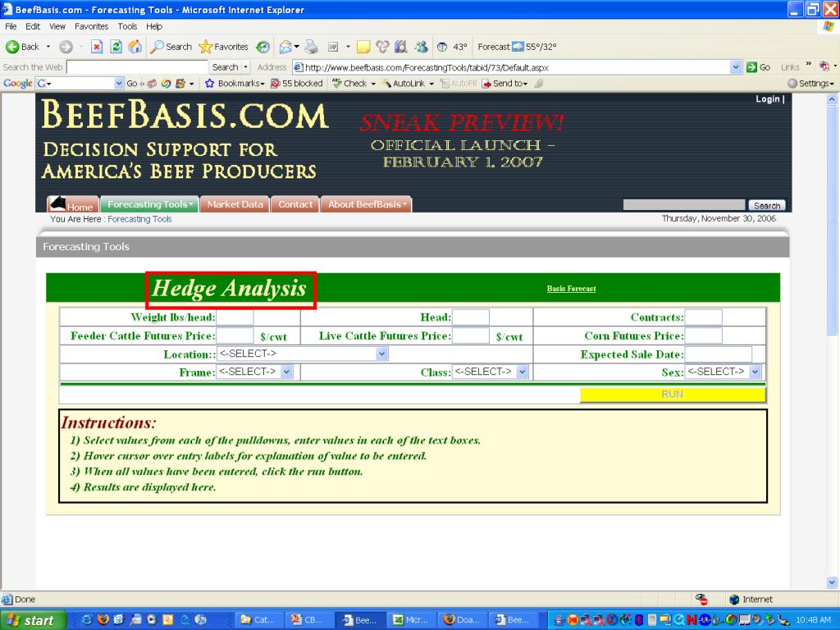
Task: Click the Corn Futures Price field
Action: [x=703, y=336]
